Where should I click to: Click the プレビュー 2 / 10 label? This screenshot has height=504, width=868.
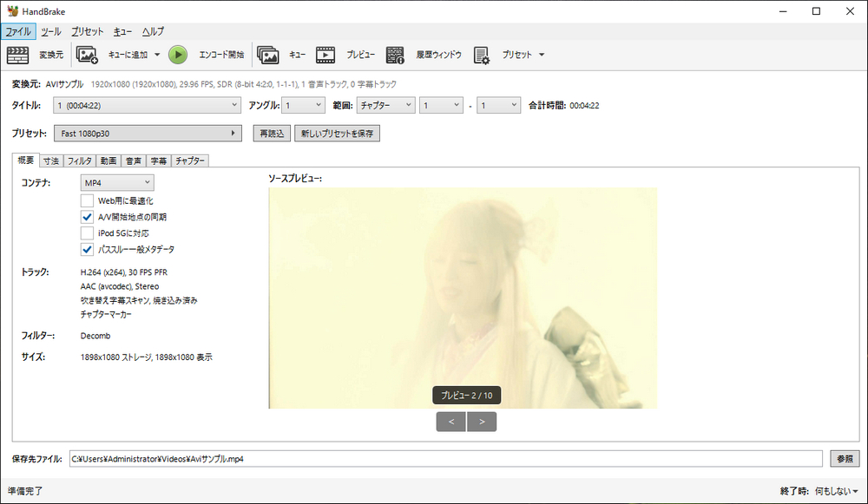(x=467, y=396)
